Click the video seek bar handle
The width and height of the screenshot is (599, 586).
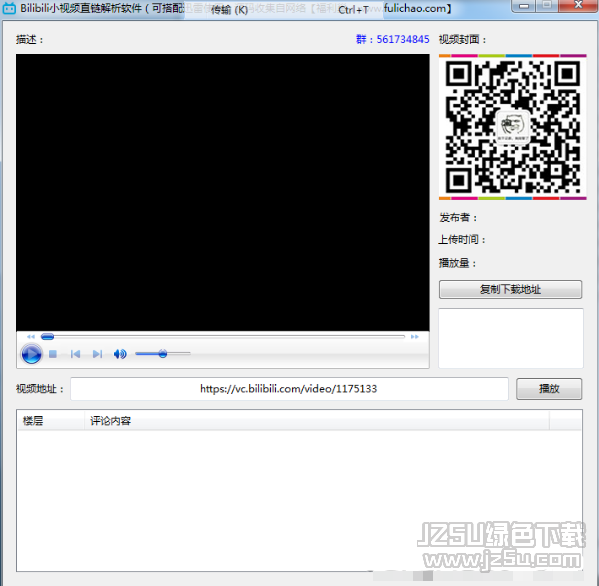coord(47,337)
